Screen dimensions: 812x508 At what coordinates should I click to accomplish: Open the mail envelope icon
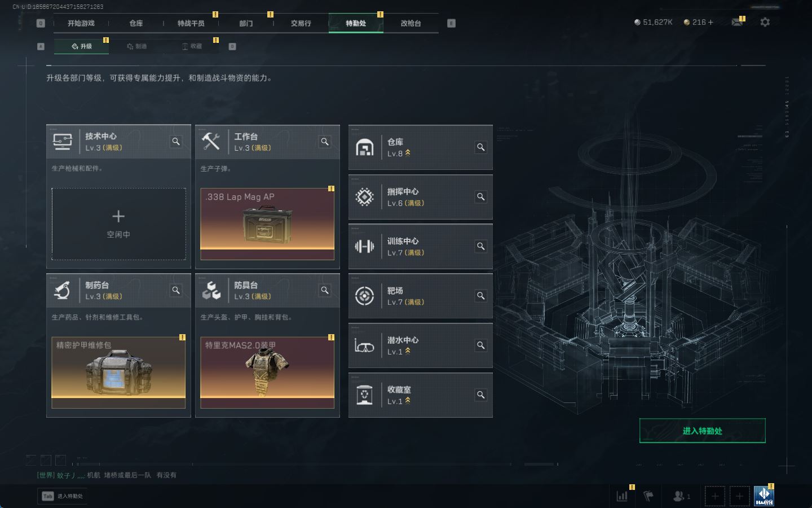pos(737,22)
